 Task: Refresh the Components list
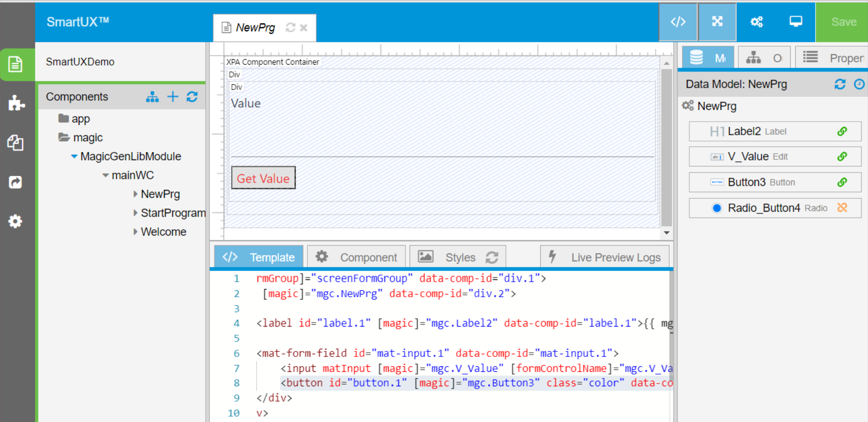(192, 96)
